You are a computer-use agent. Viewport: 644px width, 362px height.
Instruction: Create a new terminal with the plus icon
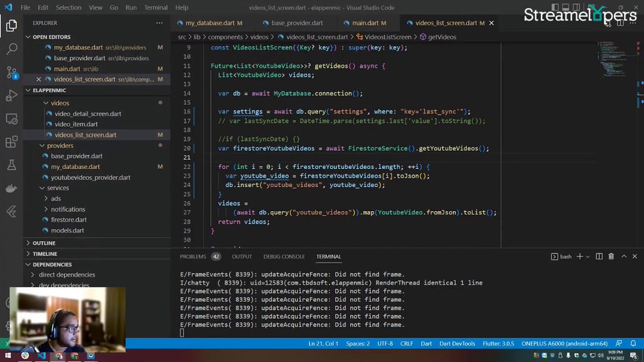coord(580,256)
